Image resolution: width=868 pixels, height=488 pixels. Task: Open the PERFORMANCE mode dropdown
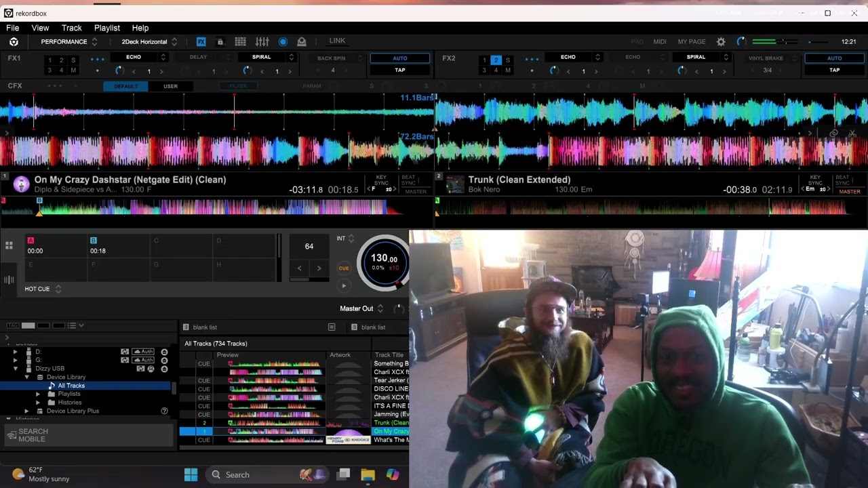[x=68, y=41]
